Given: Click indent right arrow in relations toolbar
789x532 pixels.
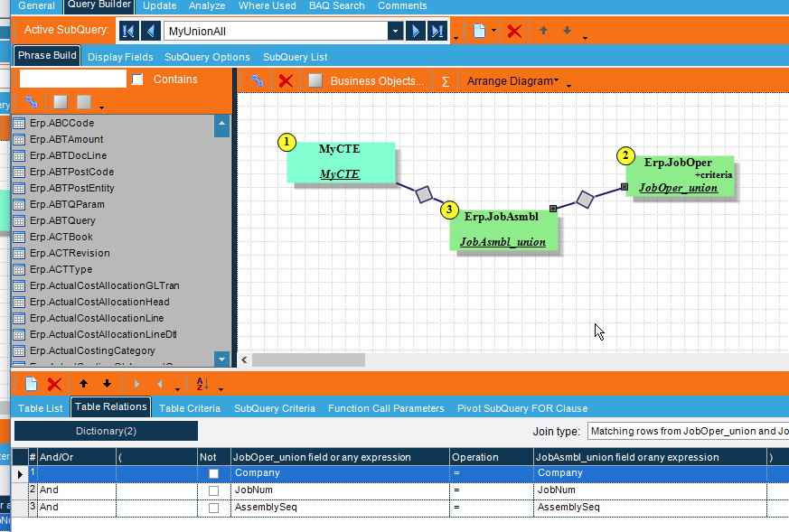Looking at the screenshot, I should tap(136, 384).
